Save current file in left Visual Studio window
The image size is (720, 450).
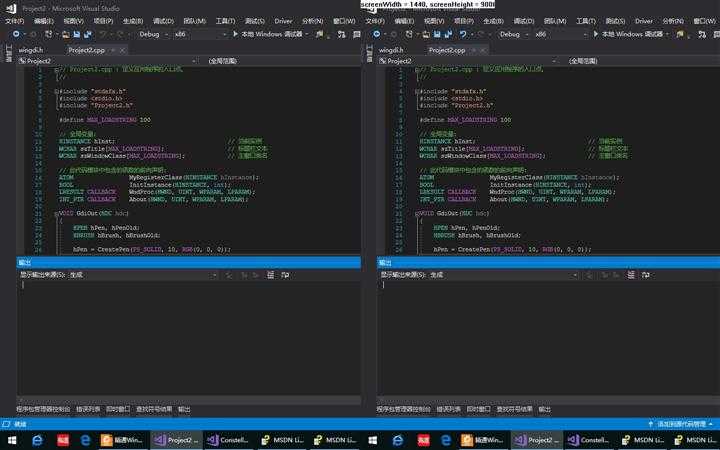tap(76, 34)
